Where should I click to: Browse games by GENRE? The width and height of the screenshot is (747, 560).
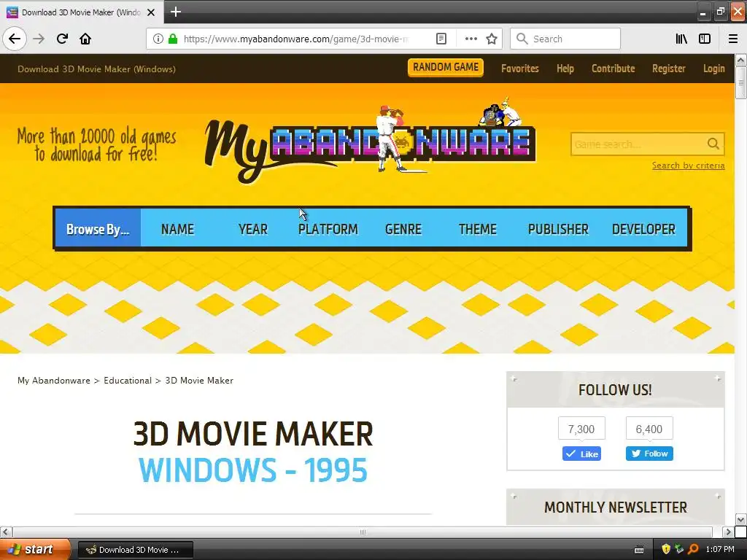coord(403,229)
